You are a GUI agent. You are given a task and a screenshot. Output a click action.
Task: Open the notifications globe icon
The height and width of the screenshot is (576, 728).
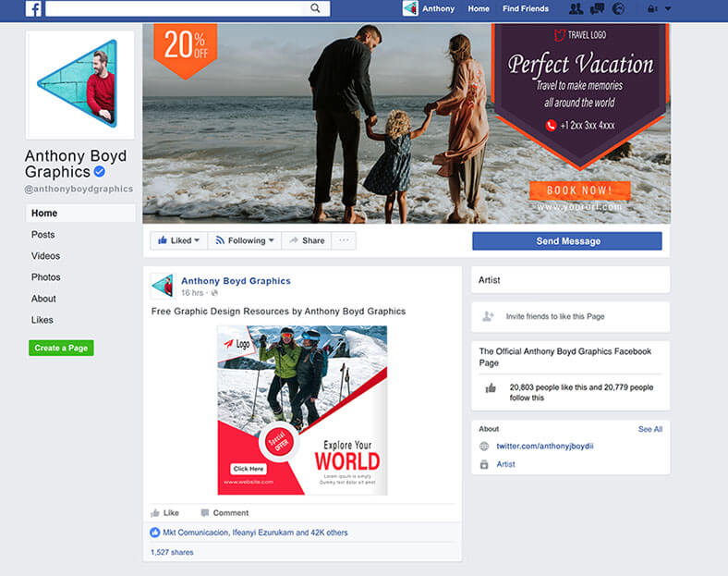618,8
